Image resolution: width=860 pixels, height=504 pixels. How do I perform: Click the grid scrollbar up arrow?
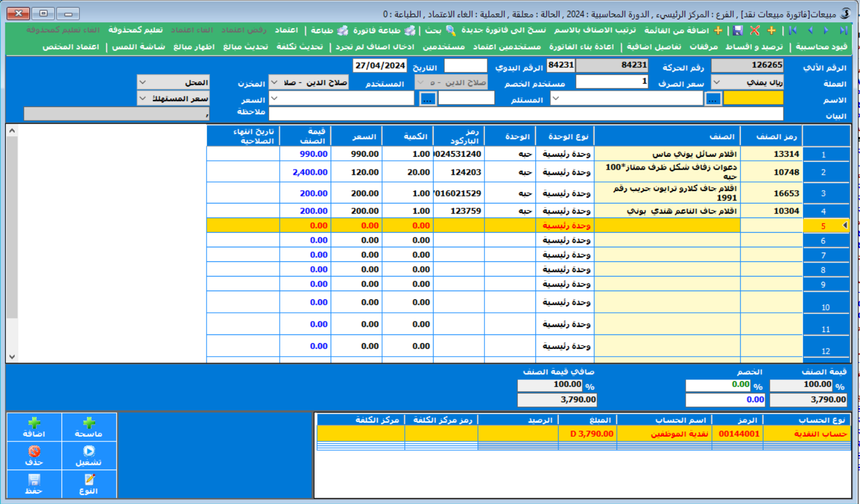pyautogui.click(x=12, y=131)
